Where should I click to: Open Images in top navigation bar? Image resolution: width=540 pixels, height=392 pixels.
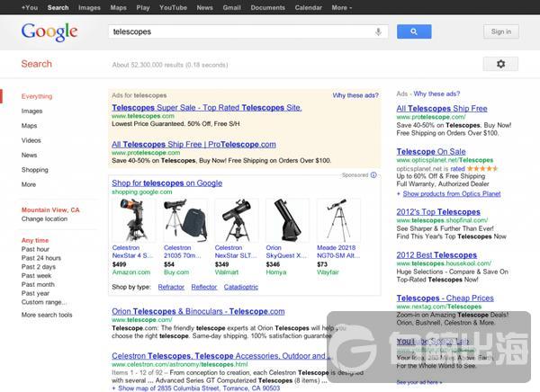[x=89, y=7]
